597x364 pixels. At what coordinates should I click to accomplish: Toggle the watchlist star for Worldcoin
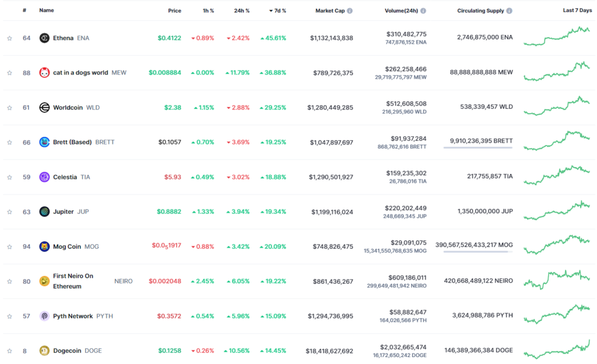9,108
